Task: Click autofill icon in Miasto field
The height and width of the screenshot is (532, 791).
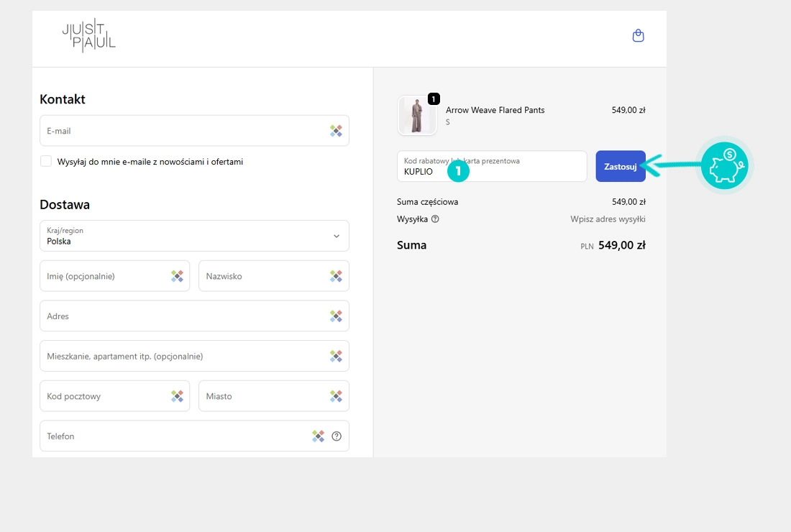Action: 336,396
